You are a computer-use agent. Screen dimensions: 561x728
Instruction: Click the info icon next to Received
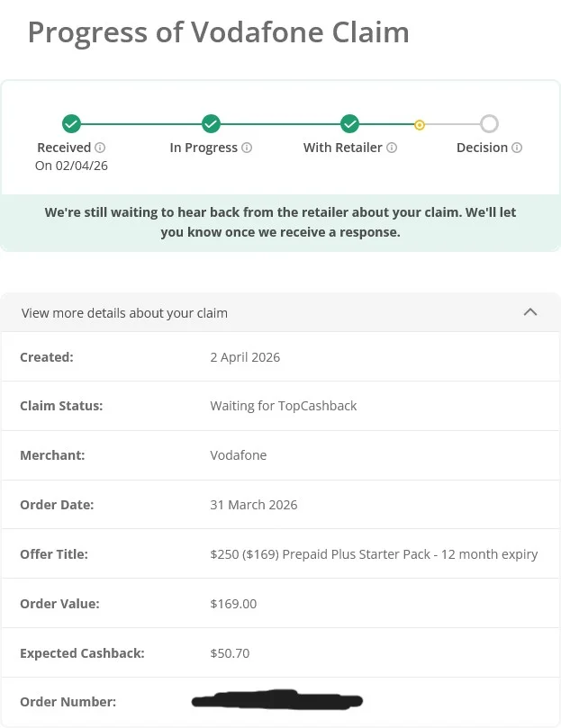pos(100,148)
